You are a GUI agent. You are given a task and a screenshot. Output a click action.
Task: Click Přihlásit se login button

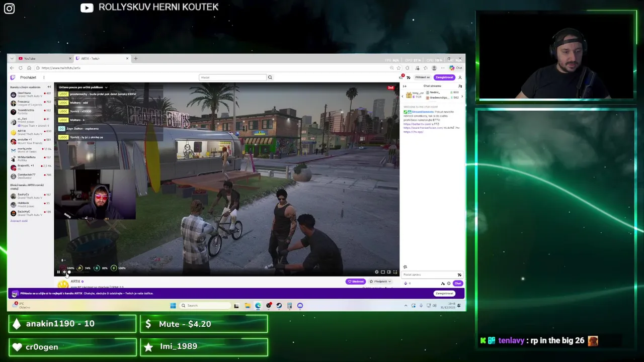tap(423, 77)
